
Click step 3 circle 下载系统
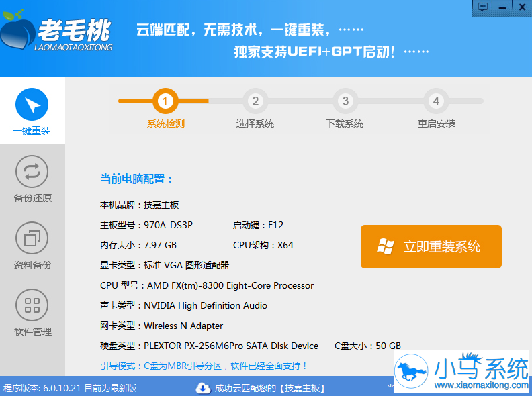coord(345,101)
